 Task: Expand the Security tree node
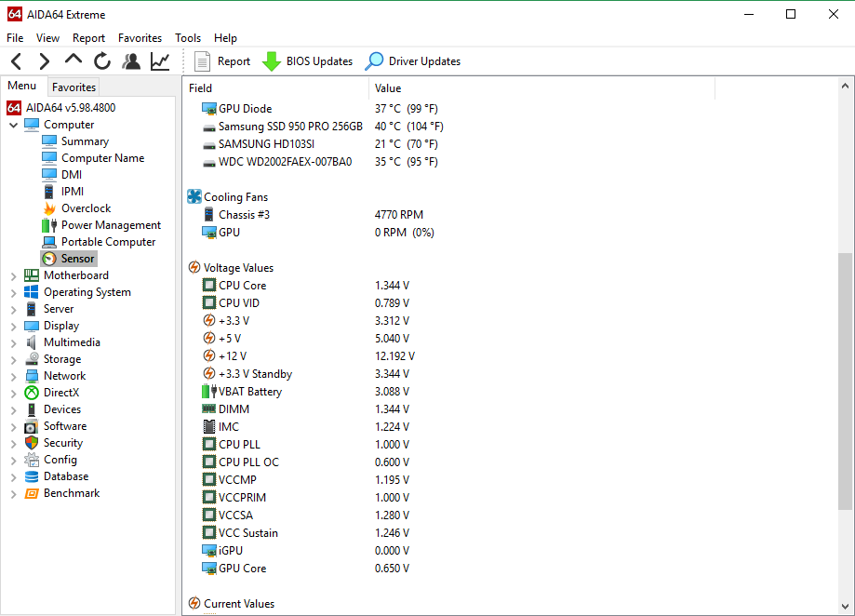coord(14,443)
